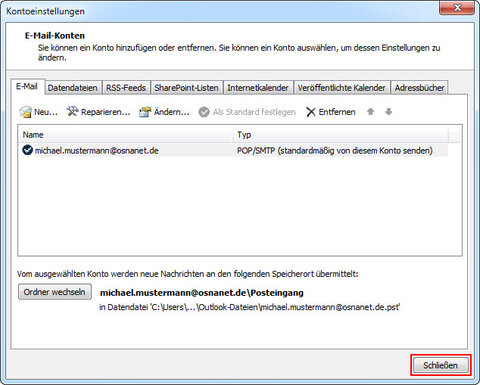This screenshot has height=385, width=480.
Task: Open the Internetkalender tab
Action: pyautogui.click(x=258, y=88)
